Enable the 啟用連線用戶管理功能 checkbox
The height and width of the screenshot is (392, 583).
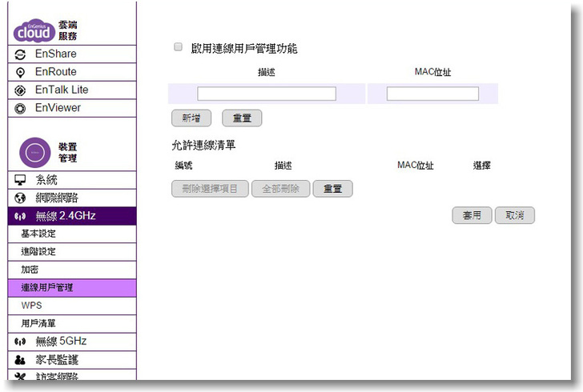point(179,48)
